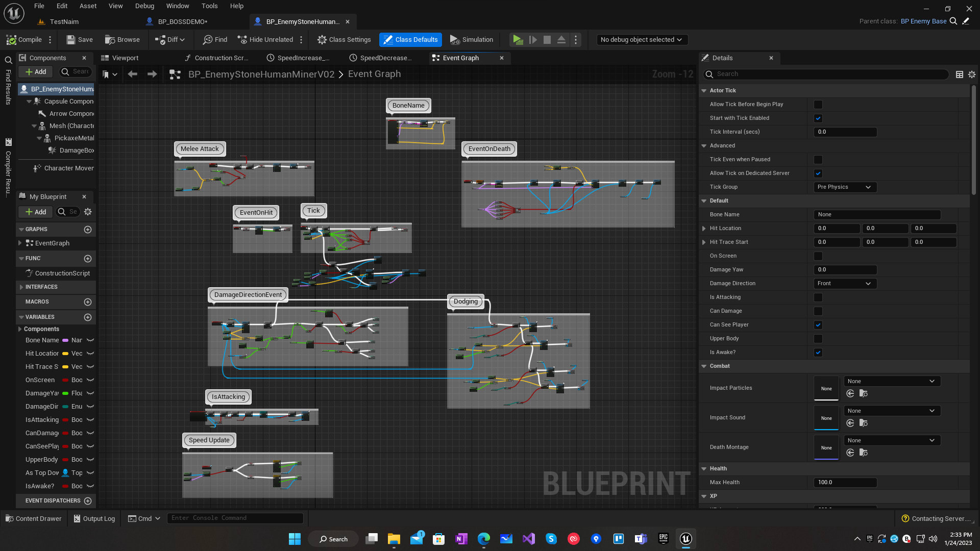Open the Damage Direction dropdown
980x551 pixels.
[845, 283]
